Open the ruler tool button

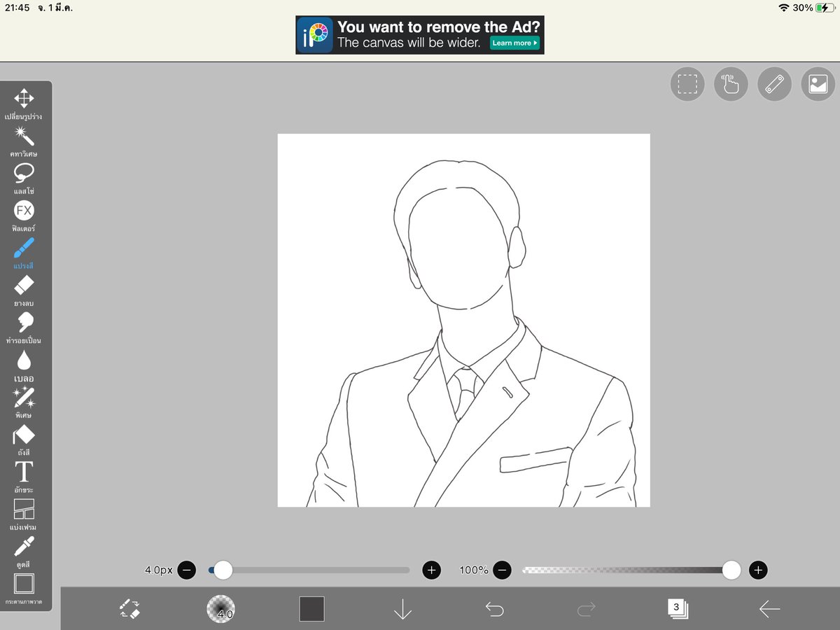[774, 85]
